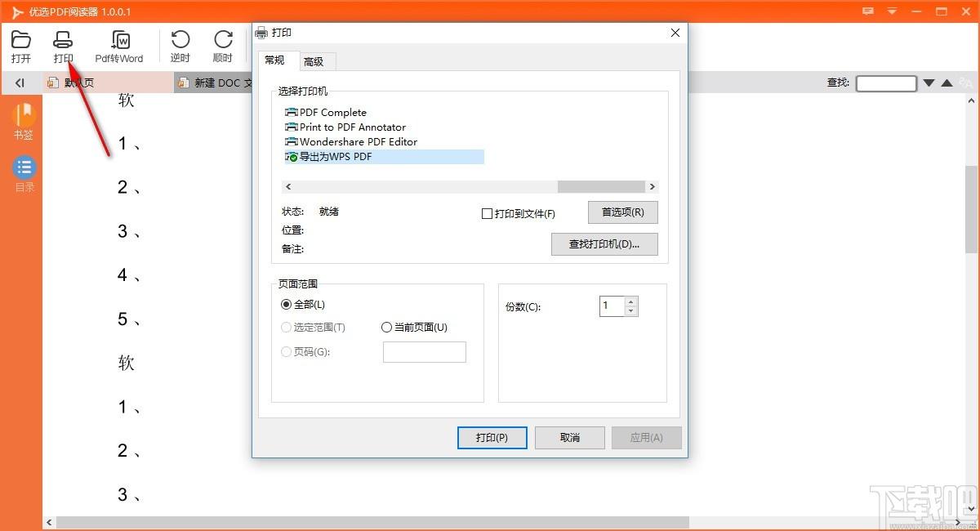Open printer 首选项 preferences
This screenshot has height=531, width=980.
coord(623,212)
